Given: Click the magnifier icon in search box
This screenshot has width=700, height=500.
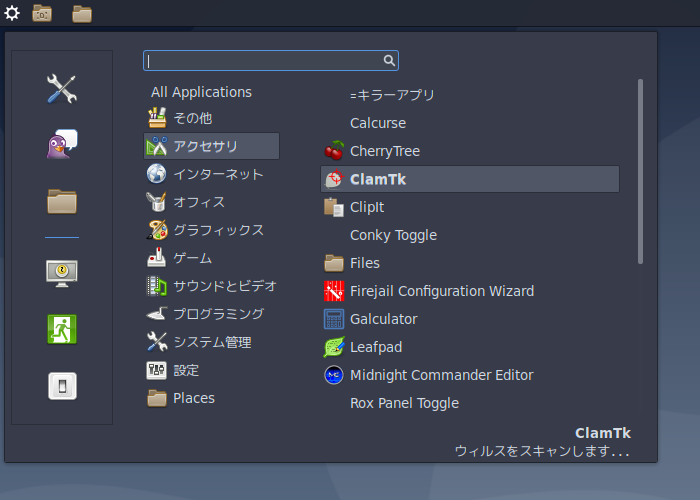Looking at the screenshot, I should click(389, 60).
